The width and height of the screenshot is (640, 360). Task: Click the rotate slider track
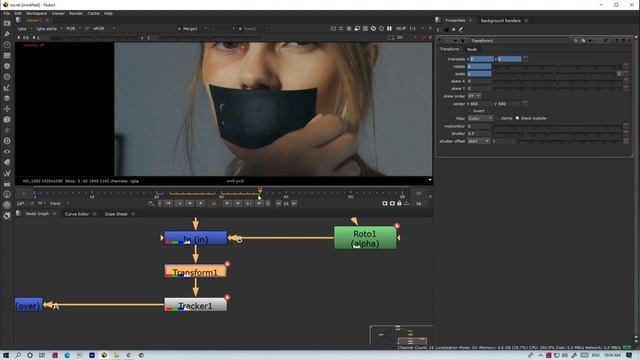[x=558, y=67]
